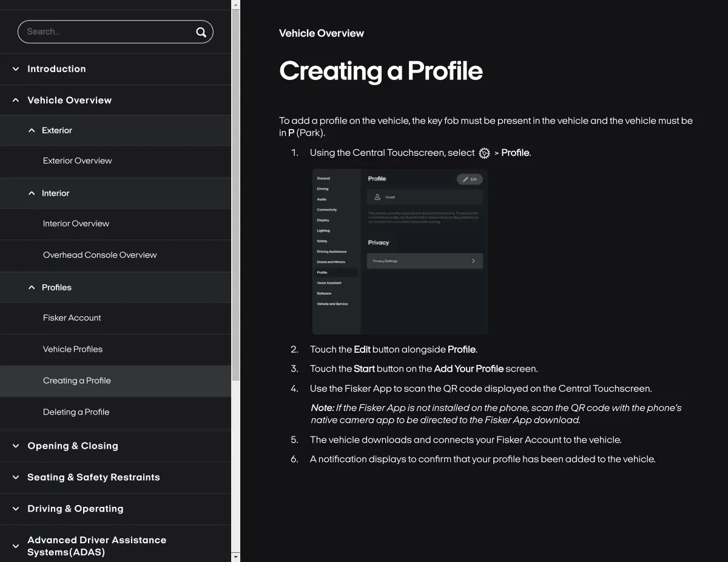Viewport: 728px width, 562px height.
Task: Click the Creating a Profile page title
Action: tap(381, 72)
